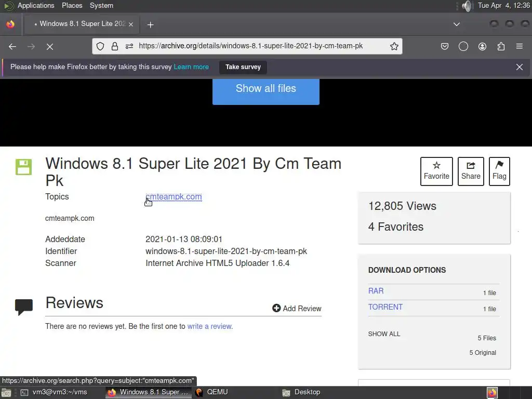
Task: Open the cmteampk.com topic link
Action: [174, 197]
